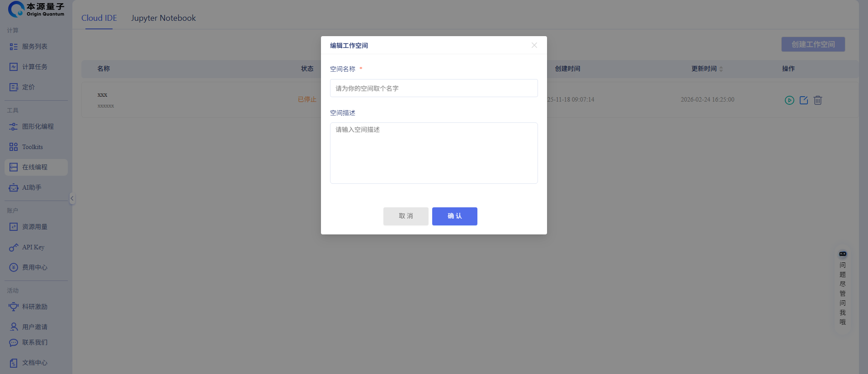
Task: Sort by 更新时间 column arrows
Action: click(721, 69)
